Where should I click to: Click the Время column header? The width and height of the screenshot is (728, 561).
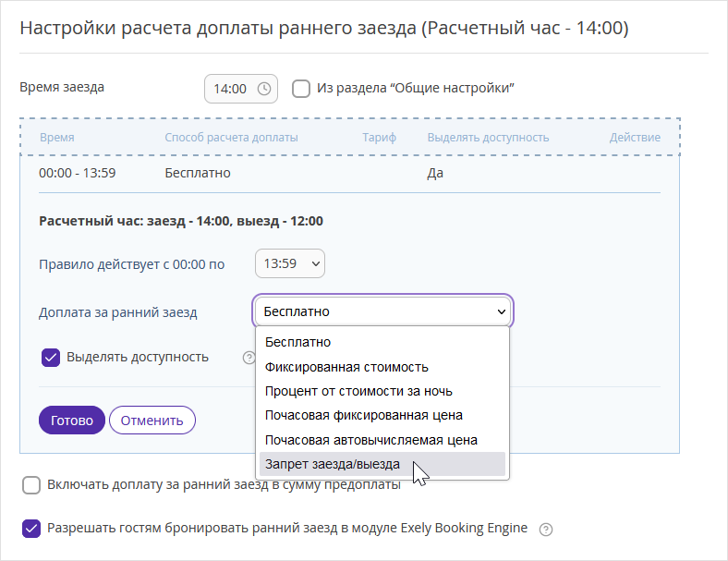56,138
